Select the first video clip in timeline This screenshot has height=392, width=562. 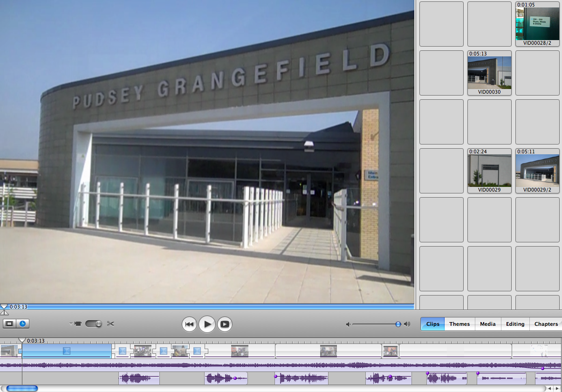pyautogui.click(x=9, y=351)
